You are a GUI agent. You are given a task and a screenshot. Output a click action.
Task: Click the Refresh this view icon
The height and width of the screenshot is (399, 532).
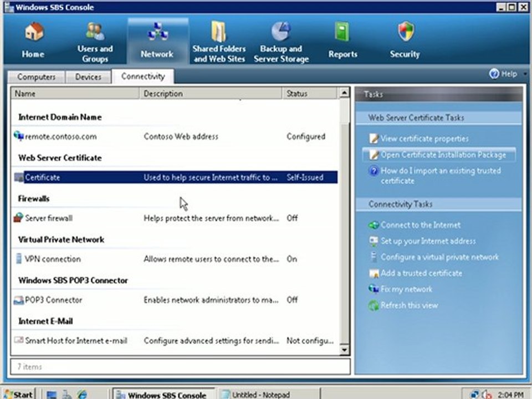click(x=374, y=305)
